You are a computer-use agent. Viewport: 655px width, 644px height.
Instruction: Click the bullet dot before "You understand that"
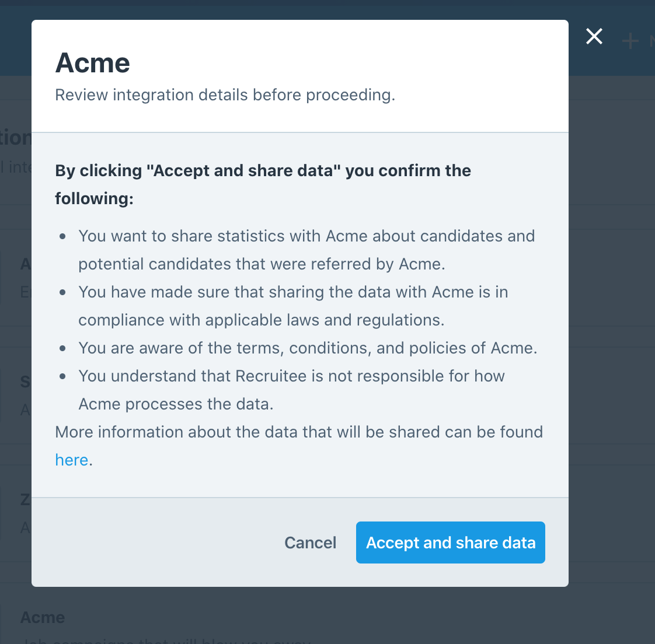63,376
